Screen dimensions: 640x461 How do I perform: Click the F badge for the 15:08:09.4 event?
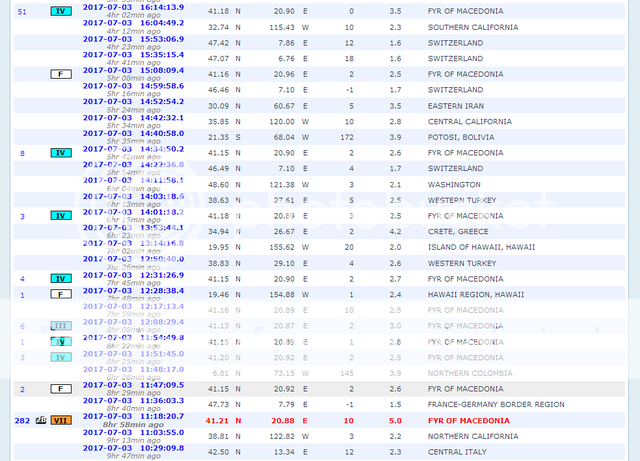click(x=62, y=74)
